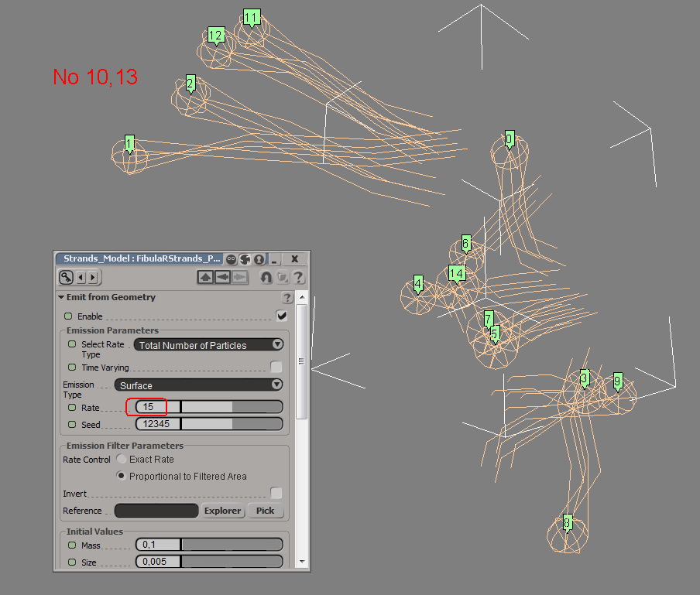Click the previous keyframe left arrow
The image size is (700, 595).
click(81, 277)
